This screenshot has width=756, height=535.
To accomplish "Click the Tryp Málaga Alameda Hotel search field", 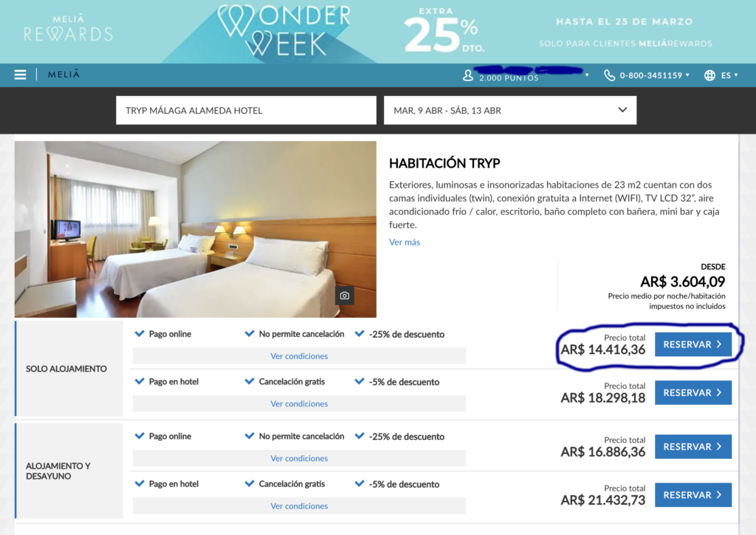I will (x=246, y=111).
